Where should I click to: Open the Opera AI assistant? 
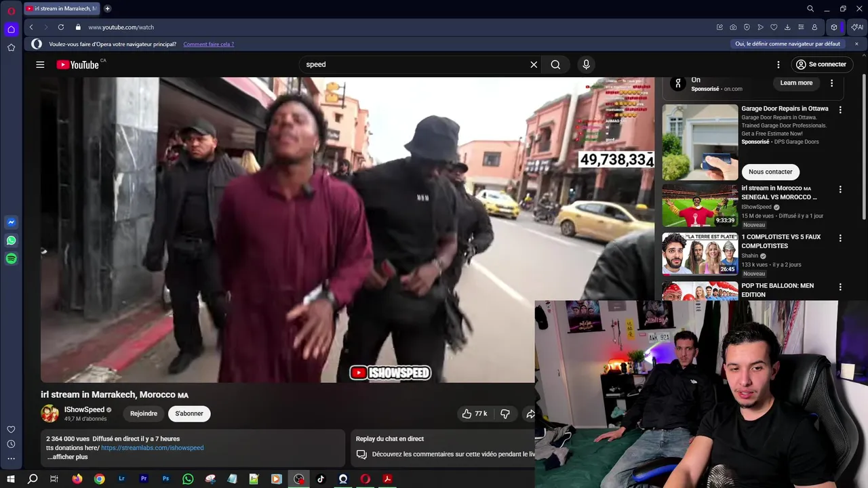(857, 27)
